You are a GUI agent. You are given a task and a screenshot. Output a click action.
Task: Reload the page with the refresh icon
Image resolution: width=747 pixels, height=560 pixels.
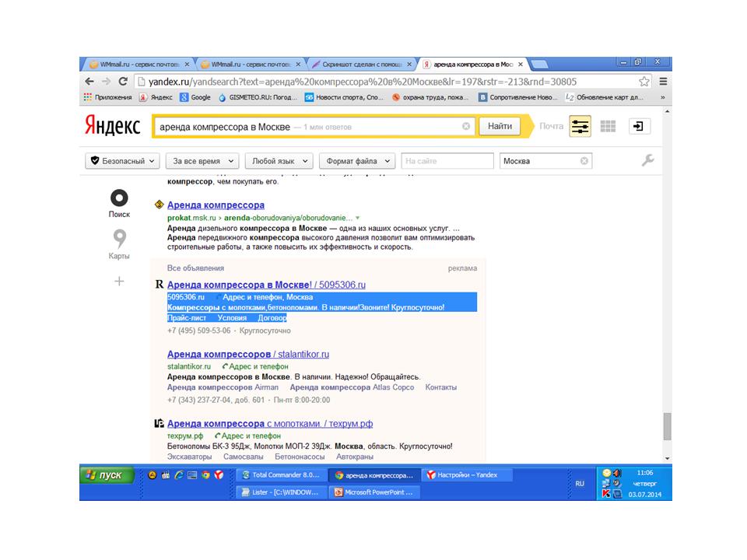click(122, 82)
